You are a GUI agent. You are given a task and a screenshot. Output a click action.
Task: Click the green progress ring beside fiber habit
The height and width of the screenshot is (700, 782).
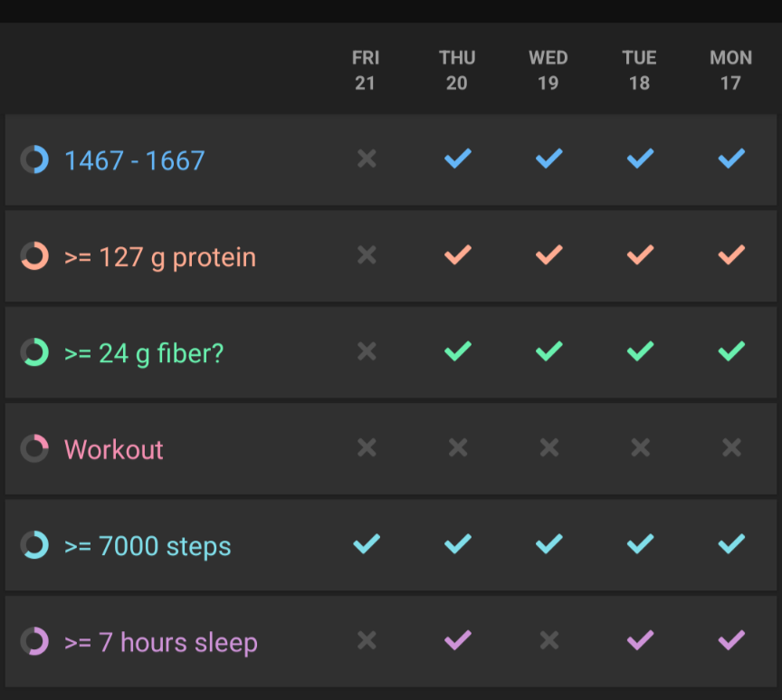point(34,352)
